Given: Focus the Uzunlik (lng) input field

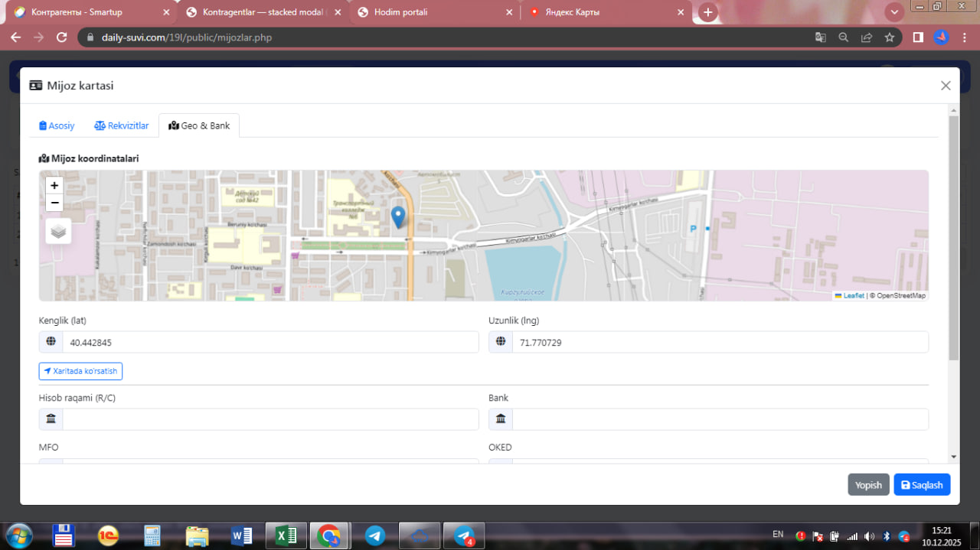Looking at the screenshot, I should 720,343.
